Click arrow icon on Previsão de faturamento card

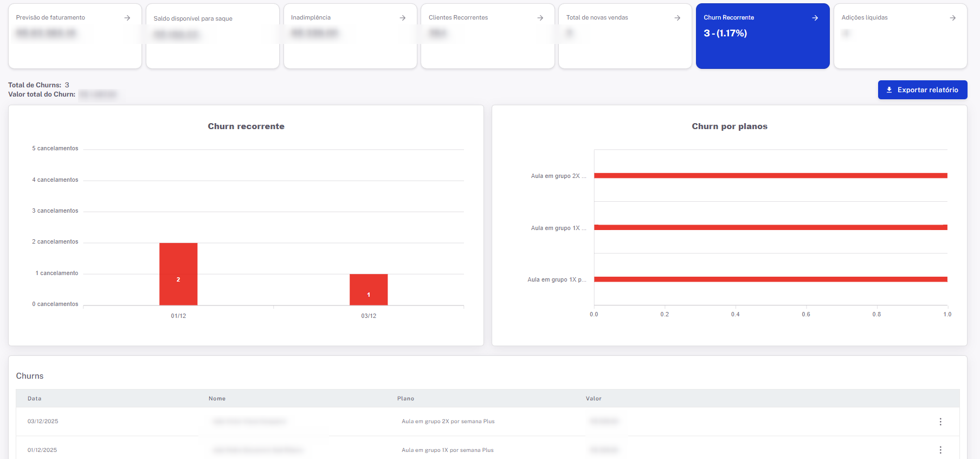(127, 18)
